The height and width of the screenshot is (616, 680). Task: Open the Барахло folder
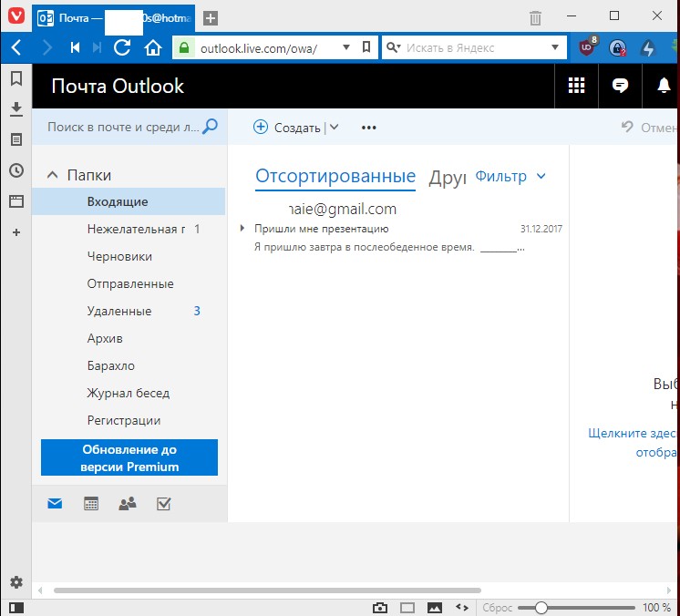coord(129,365)
